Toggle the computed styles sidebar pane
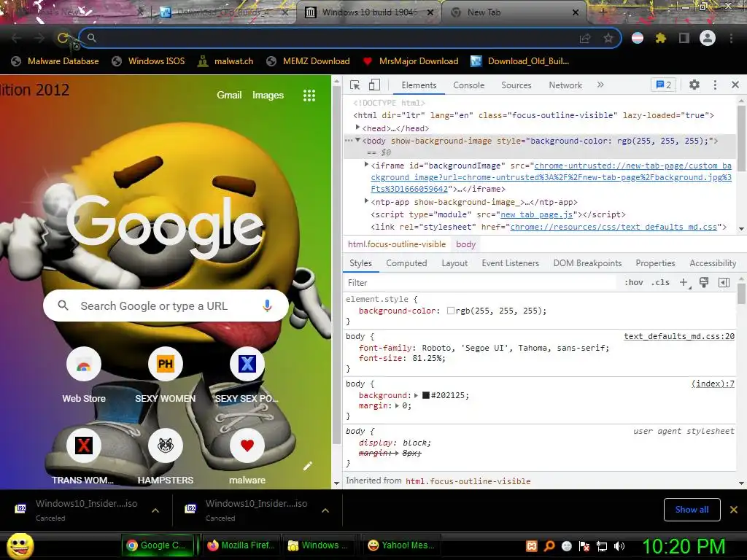This screenshot has width=747, height=560. click(724, 282)
